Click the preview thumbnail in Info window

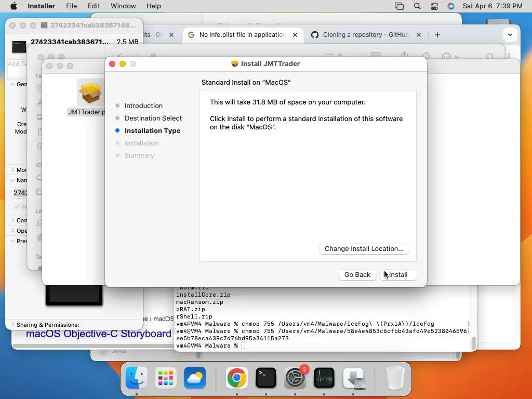74,295
